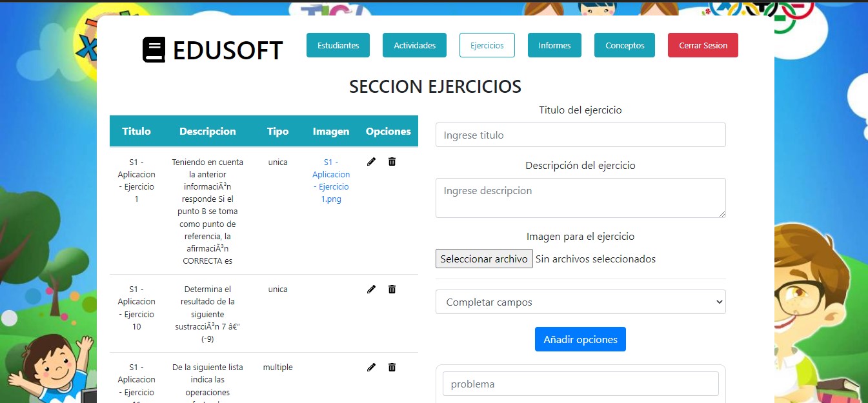Open the Completar campos dropdown
Viewport: 868px width, 403px height.
click(x=580, y=302)
